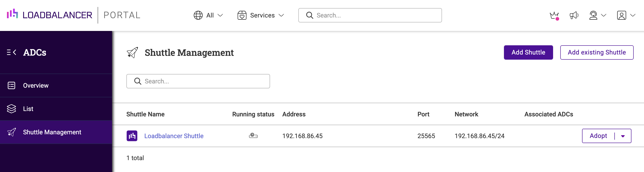Click the Add Shuttle button
Viewport: 644px width, 172px height.
528,52
